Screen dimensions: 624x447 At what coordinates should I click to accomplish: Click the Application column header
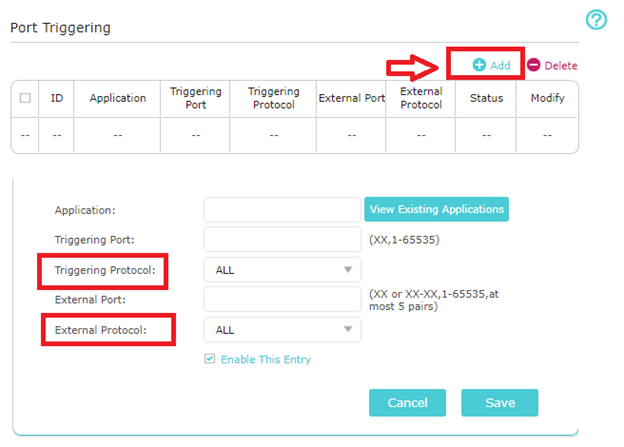point(118,98)
